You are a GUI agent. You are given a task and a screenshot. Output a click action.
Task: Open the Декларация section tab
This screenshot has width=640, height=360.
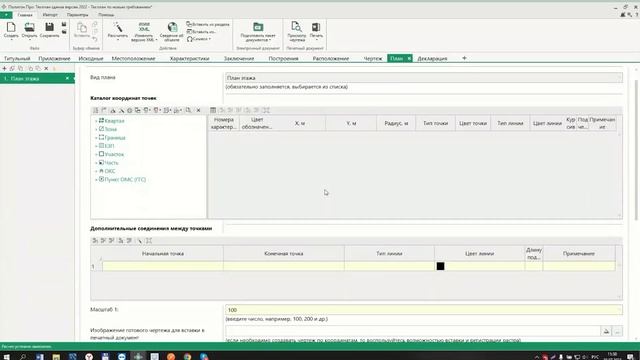(432, 59)
